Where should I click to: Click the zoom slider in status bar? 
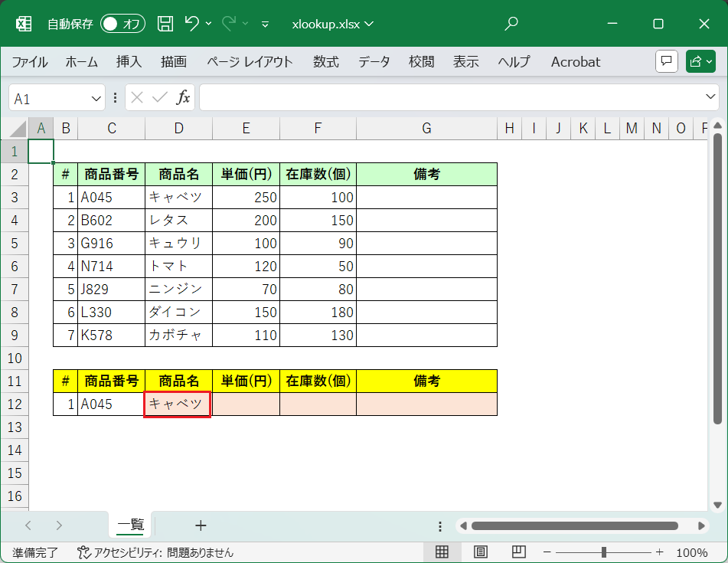(604, 552)
